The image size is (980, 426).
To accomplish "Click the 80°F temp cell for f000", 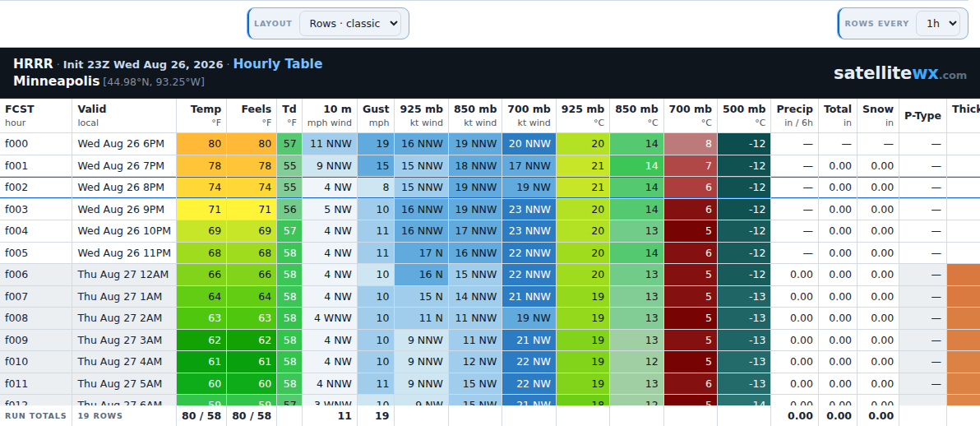I will point(201,144).
